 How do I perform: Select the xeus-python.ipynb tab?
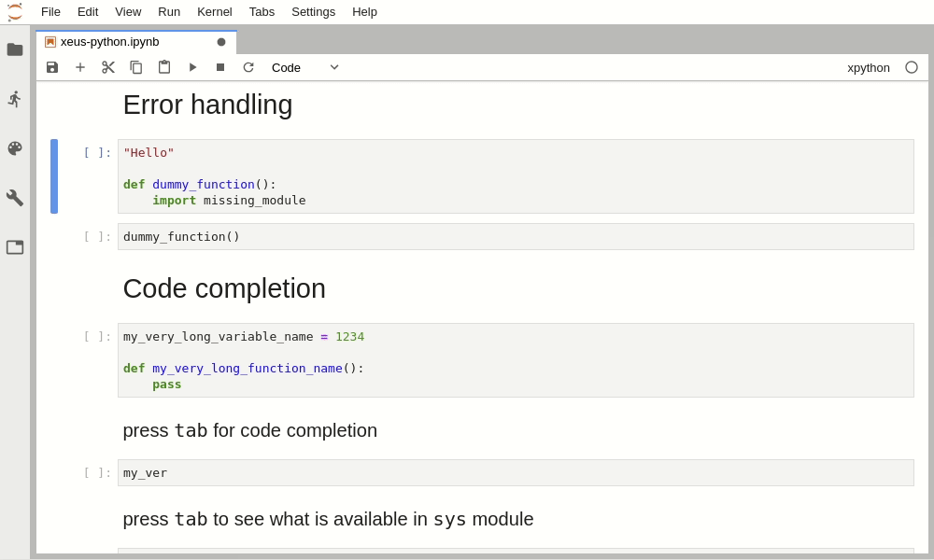pos(110,42)
